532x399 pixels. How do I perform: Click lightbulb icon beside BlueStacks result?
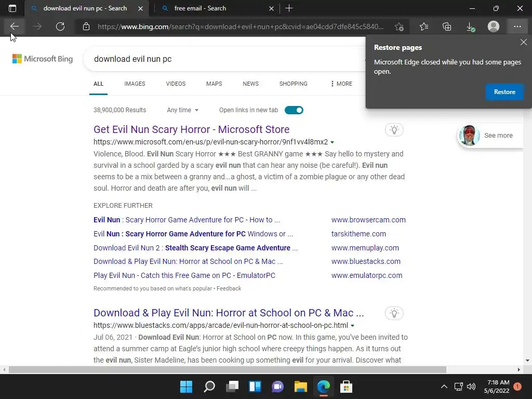(394, 313)
